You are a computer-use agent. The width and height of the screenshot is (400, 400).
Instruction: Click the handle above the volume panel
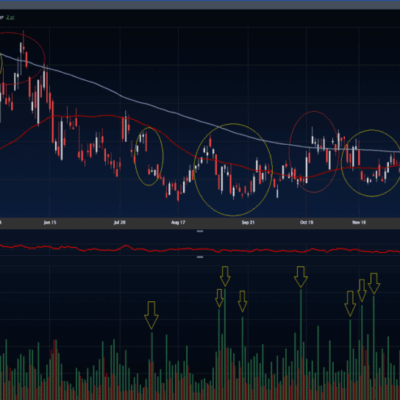tap(200, 257)
